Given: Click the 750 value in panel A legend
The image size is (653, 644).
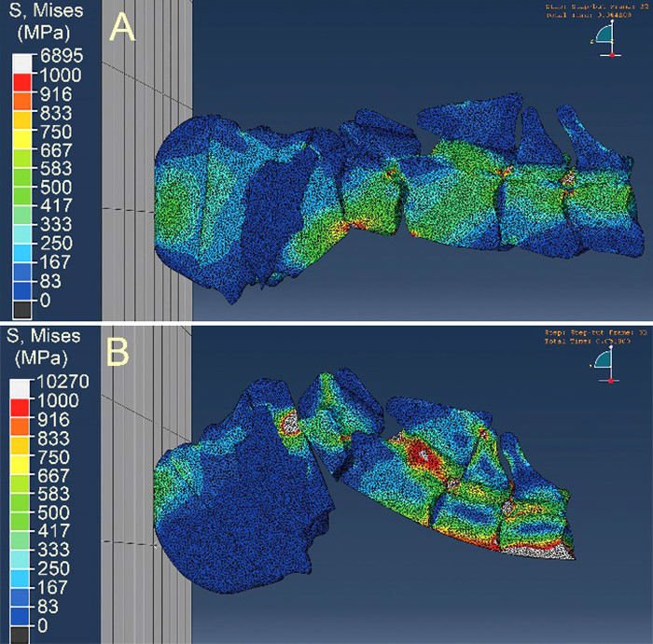Looking at the screenshot, I should 56,132.
